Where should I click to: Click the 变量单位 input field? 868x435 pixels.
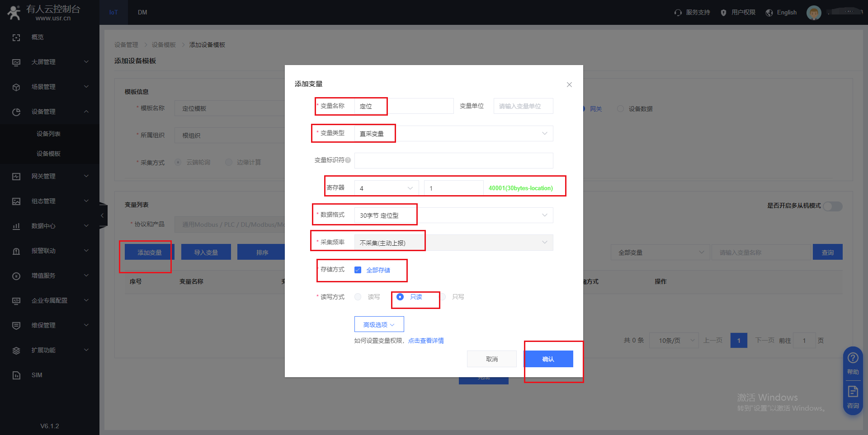tap(523, 106)
